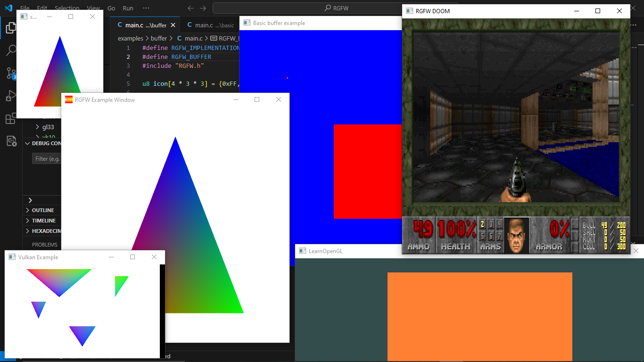Click the RGFW DOOM window title icon
The image size is (644, 362).
point(410,11)
